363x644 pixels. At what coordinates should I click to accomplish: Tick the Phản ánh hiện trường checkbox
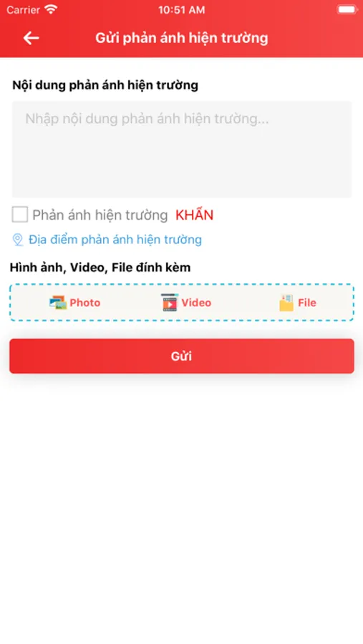pyautogui.click(x=20, y=215)
